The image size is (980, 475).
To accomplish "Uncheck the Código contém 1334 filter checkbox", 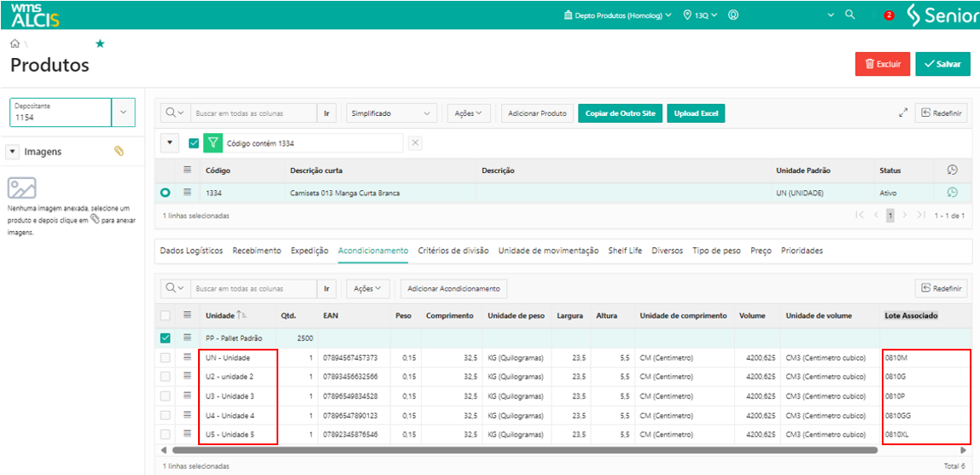I will 194,143.
